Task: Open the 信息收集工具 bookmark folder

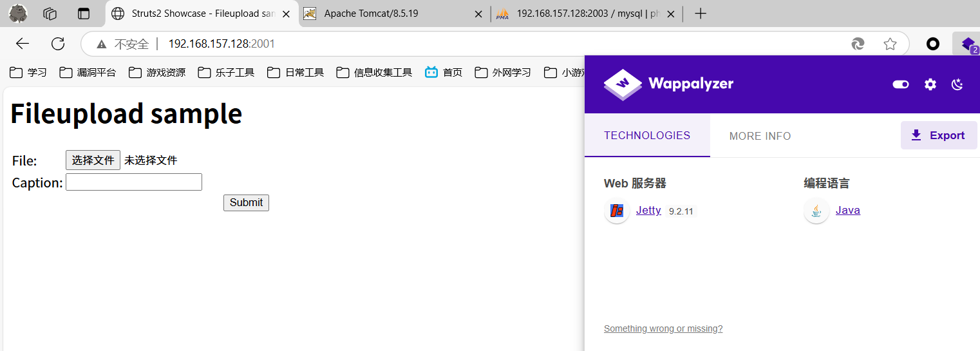Action: click(374, 72)
